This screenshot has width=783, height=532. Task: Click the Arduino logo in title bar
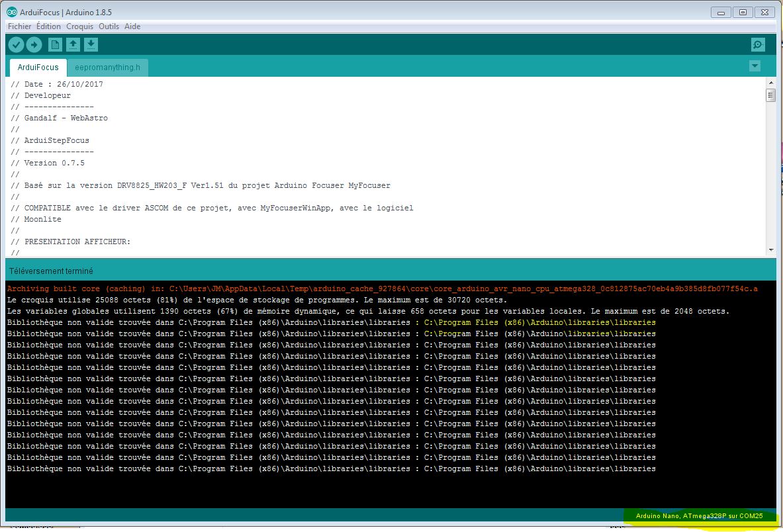point(12,12)
